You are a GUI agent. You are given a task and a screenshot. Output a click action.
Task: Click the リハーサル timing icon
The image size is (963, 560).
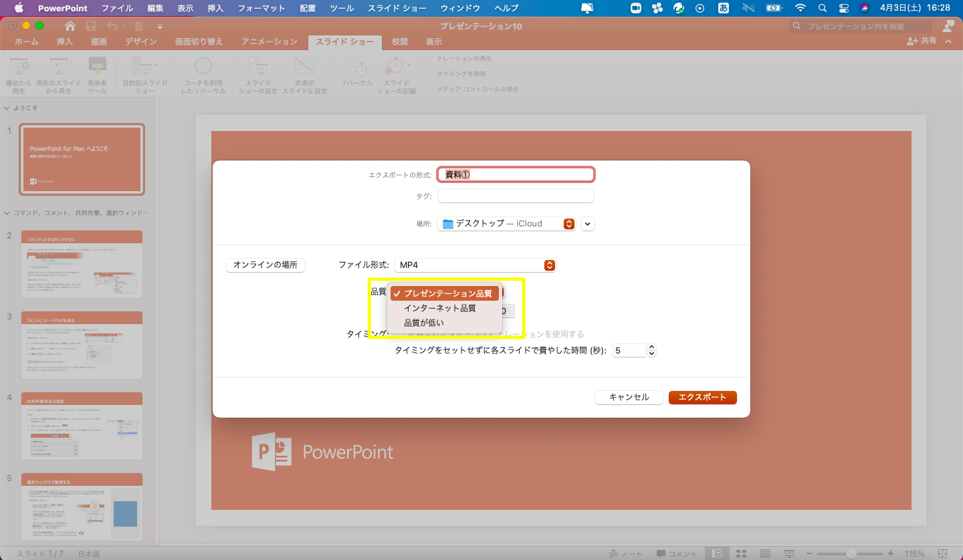(x=356, y=65)
